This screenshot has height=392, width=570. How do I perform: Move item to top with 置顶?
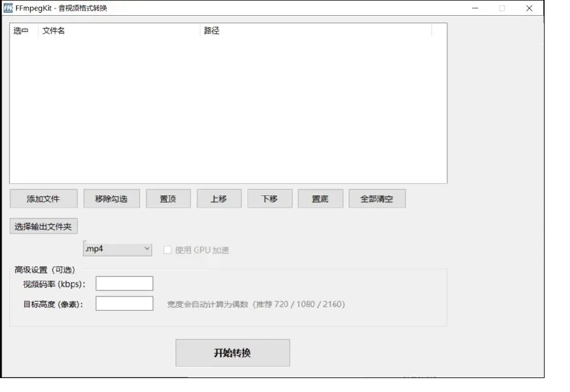[x=168, y=199]
